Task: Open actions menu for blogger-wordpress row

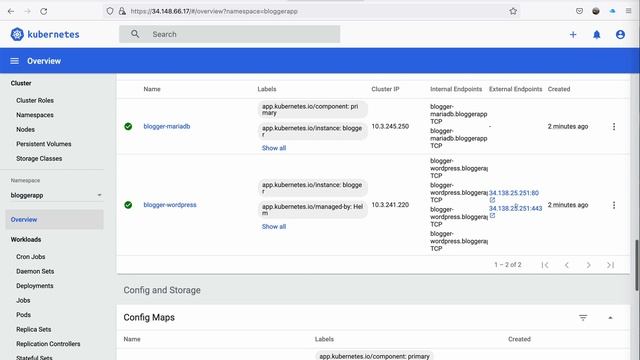Action: pos(614,205)
